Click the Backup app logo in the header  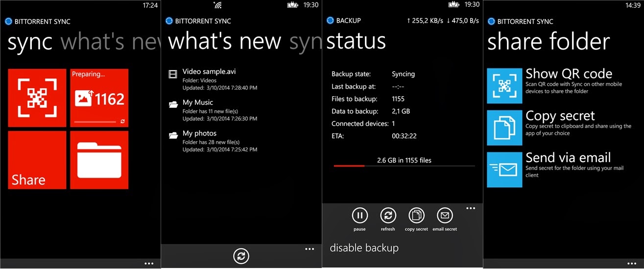point(330,21)
